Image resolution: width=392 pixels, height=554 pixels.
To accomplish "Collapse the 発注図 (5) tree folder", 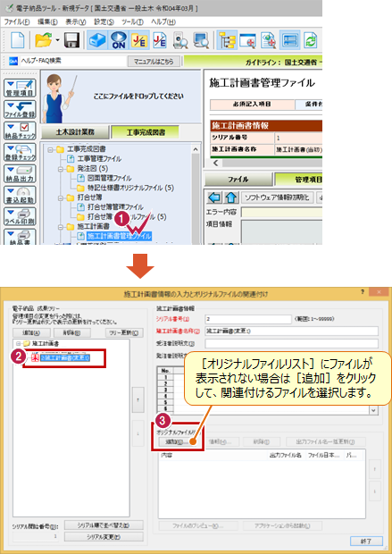I will (x=61, y=169).
